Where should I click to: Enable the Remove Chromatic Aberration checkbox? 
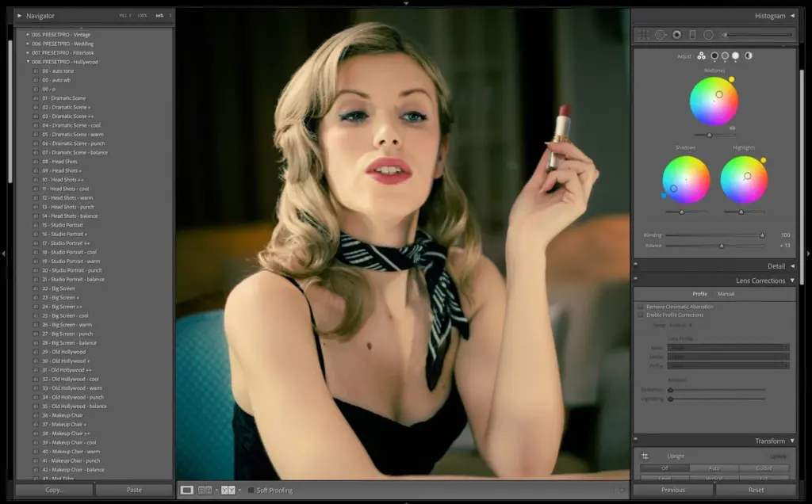coord(640,307)
